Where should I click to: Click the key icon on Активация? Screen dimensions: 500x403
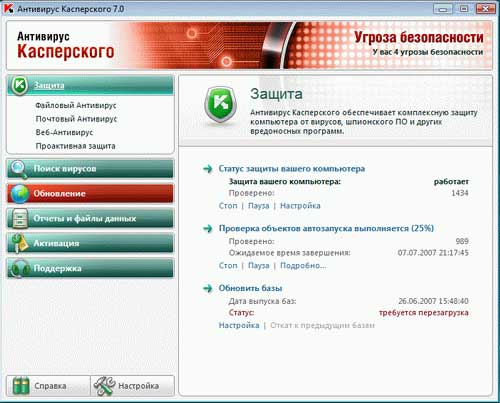pyautogui.click(x=20, y=243)
